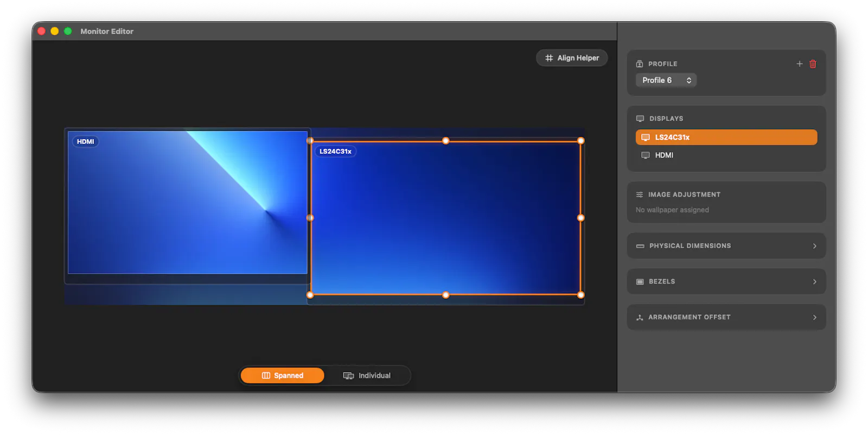Zoom the Monitor Editor window
Screen dimensions: 868x435
tap(68, 31)
